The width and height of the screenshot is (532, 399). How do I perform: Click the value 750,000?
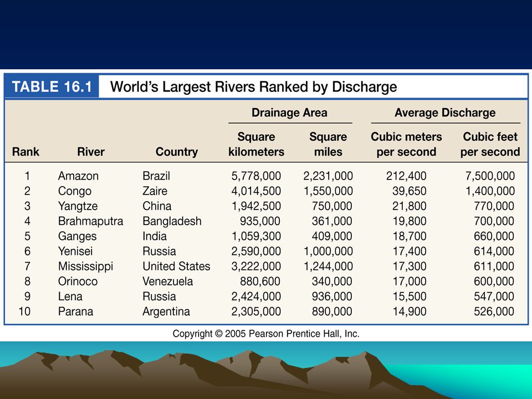pos(332,206)
